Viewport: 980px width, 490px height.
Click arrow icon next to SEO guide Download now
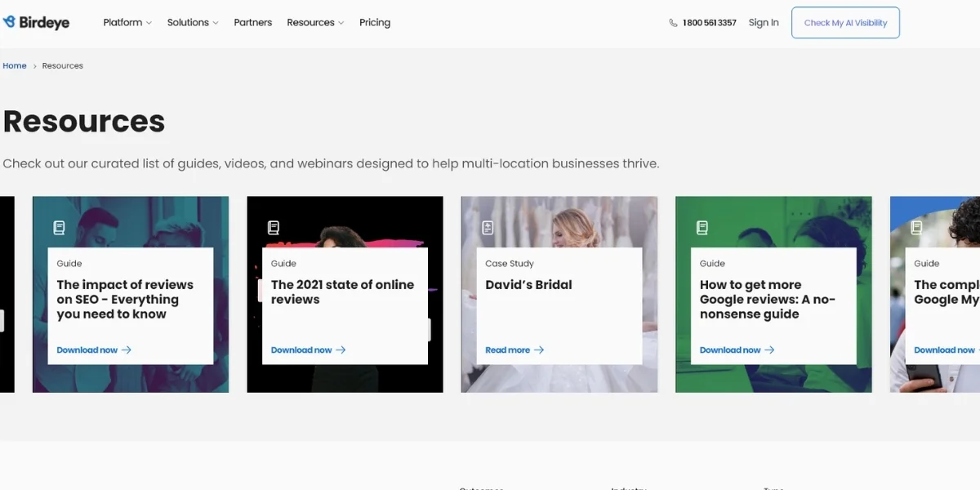[127, 350]
